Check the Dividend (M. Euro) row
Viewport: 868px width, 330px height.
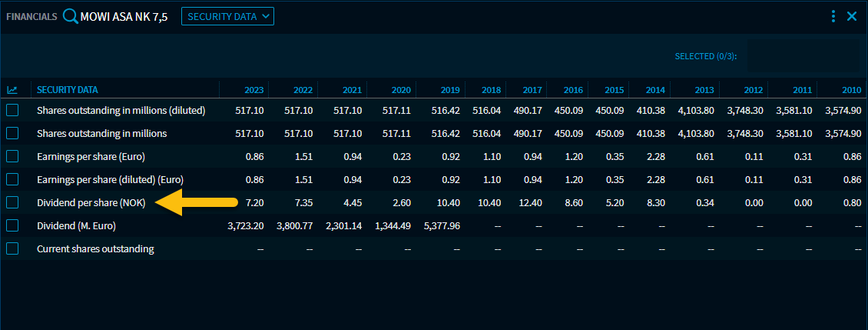click(12, 226)
